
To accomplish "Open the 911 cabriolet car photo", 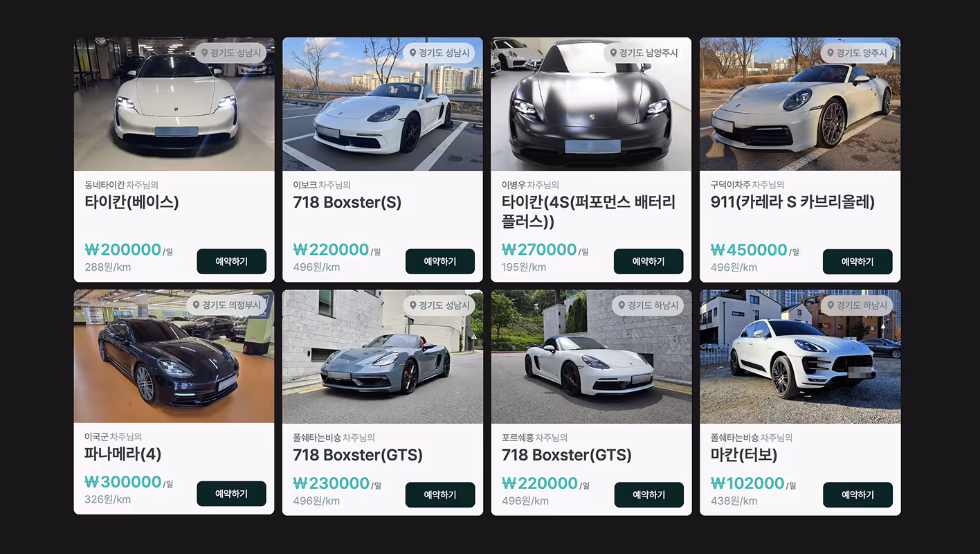I will tap(800, 104).
